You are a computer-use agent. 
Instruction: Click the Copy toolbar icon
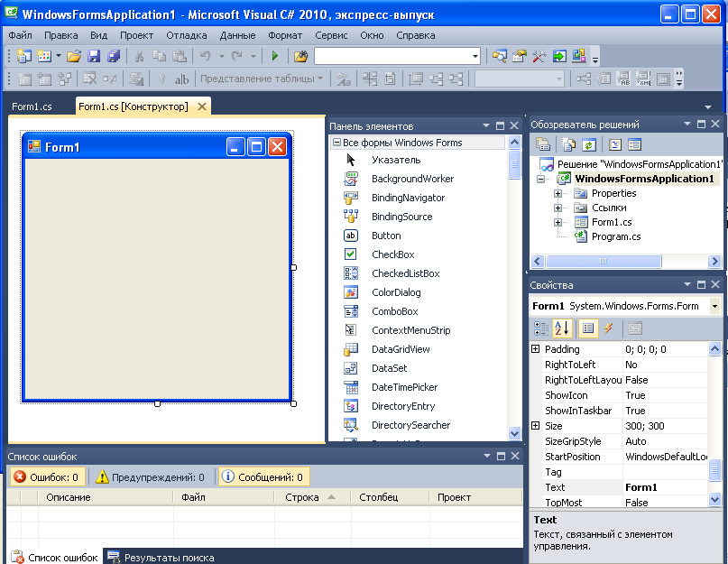pyautogui.click(x=160, y=56)
